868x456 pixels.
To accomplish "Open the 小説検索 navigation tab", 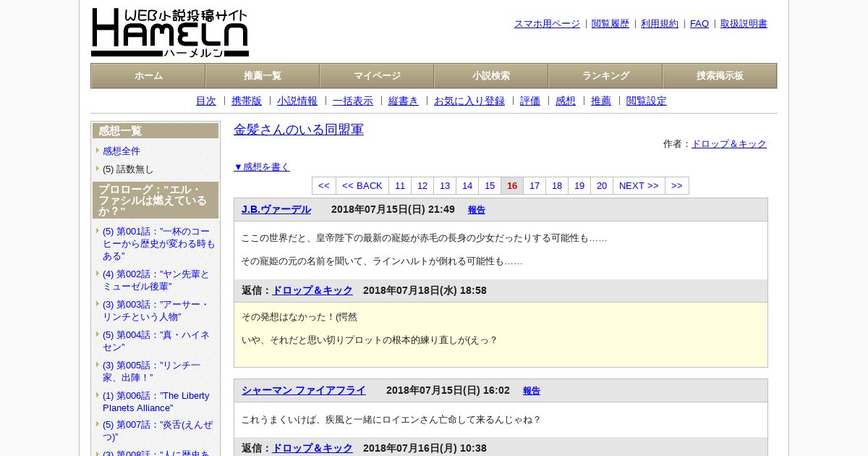I will click(x=491, y=75).
